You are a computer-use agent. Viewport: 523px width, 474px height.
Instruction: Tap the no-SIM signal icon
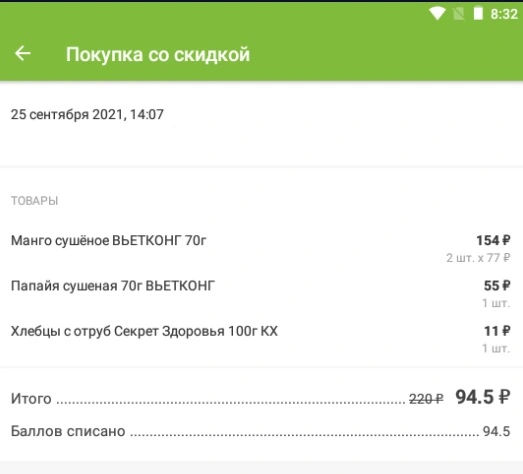[x=459, y=14]
